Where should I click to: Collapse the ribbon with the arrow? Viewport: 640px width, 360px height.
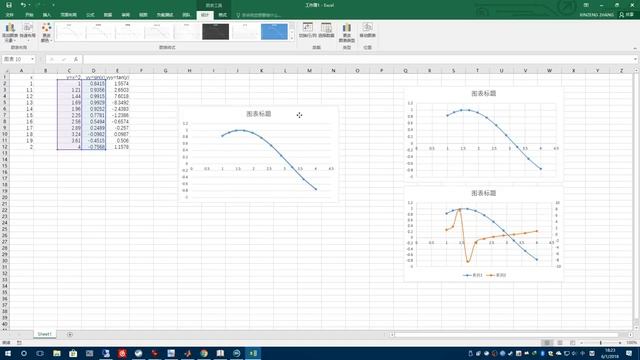tap(635, 48)
